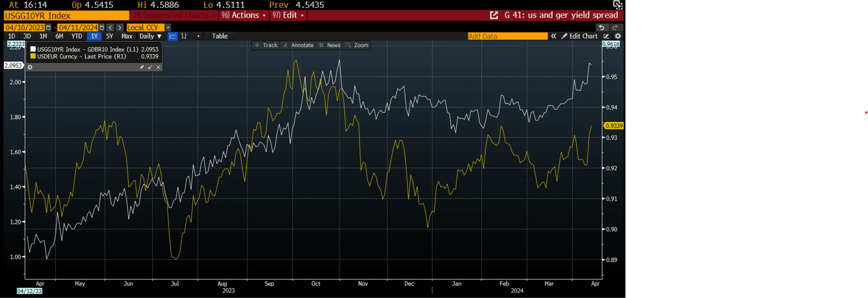Switch to Table view
The height and width of the screenshot is (298, 868).
coord(220,36)
